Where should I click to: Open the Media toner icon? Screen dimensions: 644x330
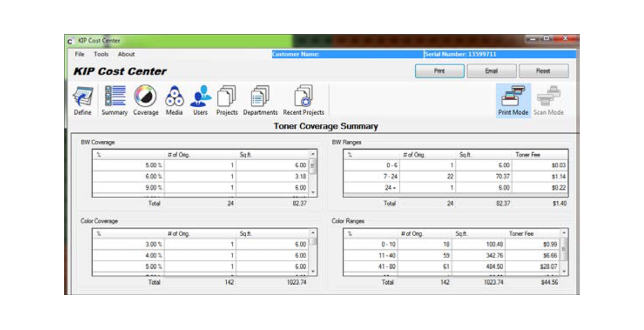tap(174, 100)
